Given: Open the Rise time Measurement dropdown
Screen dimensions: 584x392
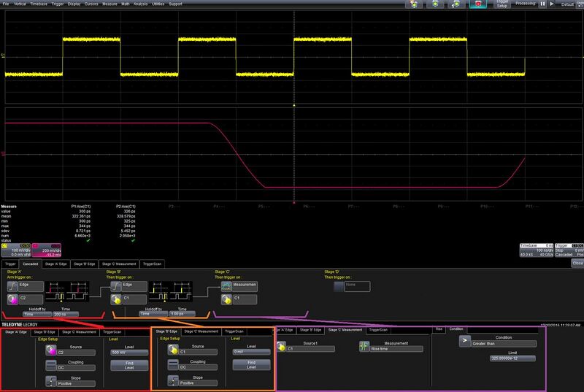Looking at the screenshot, I should tap(396, 349).
